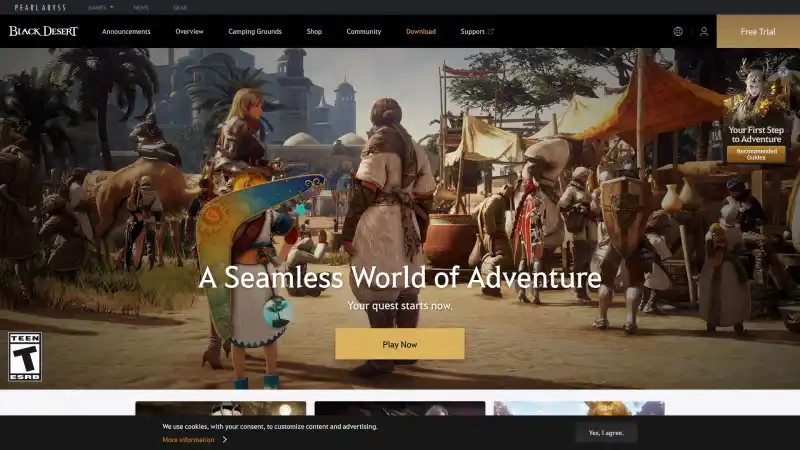Click the A Seamless World of Adventure heading
The width and height of the screenshot is (800, 450).
point(400,278)
